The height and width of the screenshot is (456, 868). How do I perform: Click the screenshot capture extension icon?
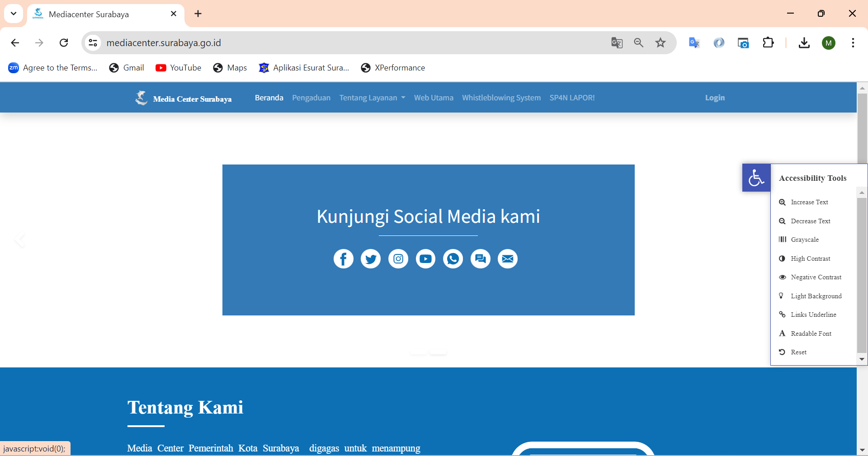pyautogui.click(x=743, y=43)
